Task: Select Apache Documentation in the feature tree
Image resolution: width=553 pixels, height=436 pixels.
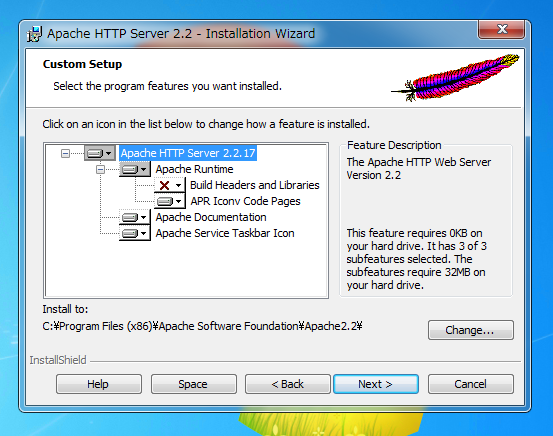Action: tap(211, 217)
